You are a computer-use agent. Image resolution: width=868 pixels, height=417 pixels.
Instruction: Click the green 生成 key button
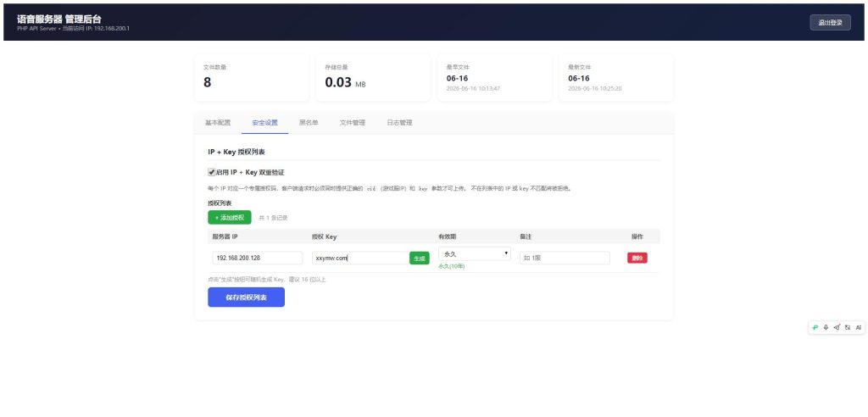click(x=419, y=258)
